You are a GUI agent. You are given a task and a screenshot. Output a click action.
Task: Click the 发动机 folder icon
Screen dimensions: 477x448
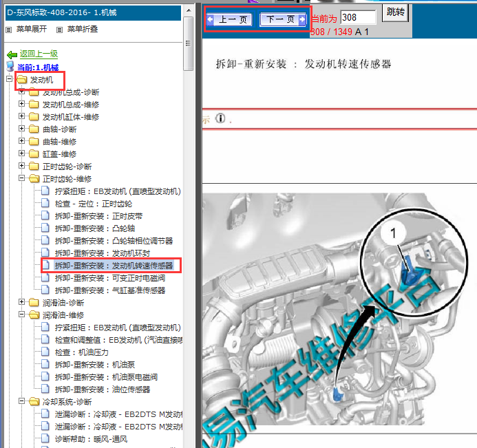[x=21, y=81]
